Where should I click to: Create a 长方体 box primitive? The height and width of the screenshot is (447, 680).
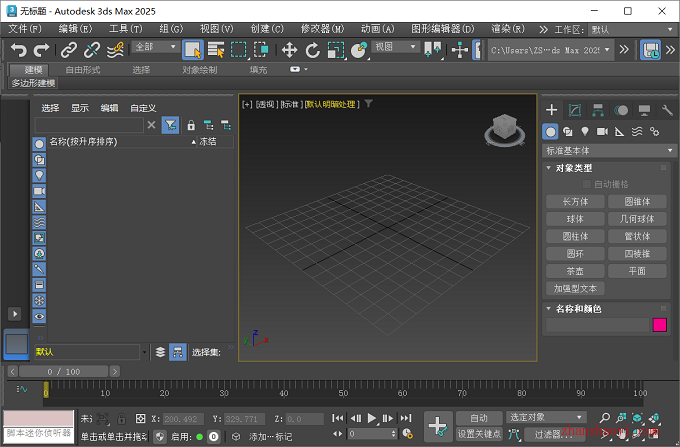[575, 202]
